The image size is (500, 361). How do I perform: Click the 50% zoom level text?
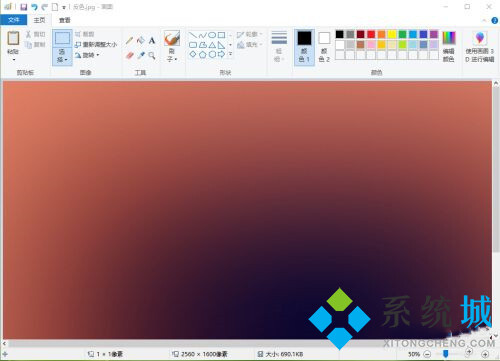point(414,354)
